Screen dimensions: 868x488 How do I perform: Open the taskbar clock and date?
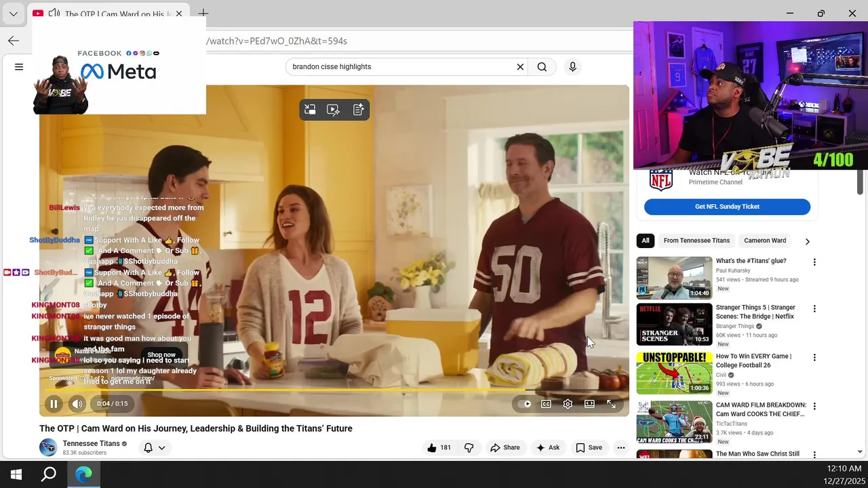coord(844,474)
